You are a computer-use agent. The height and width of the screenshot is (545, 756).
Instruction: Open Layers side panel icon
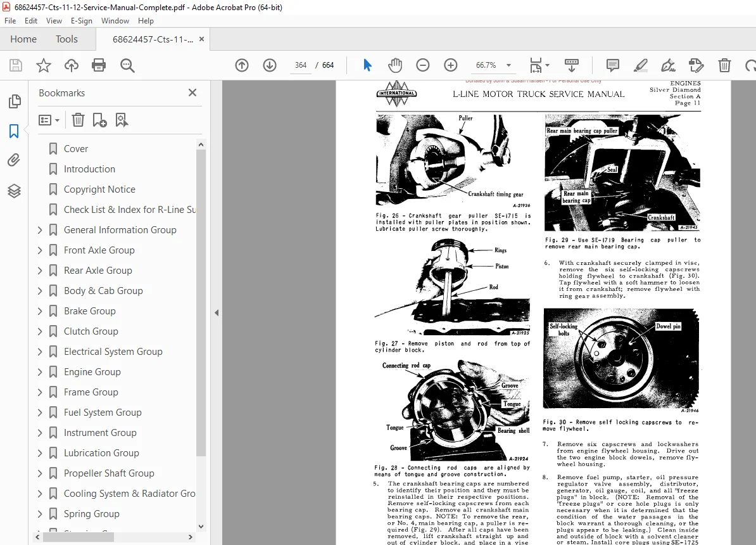14,191
